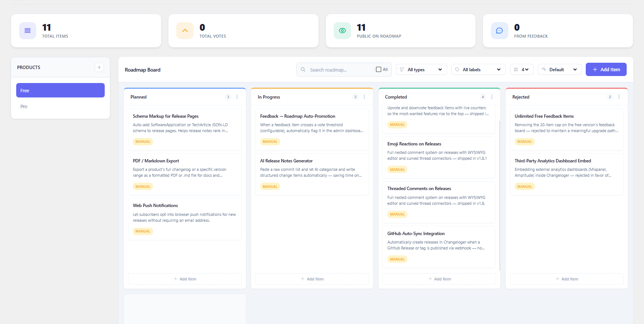The image size is (644, 324).
Task: Click the Public on Roadmap eye icon
Action: pyautogui.click(x=342, y=31)
